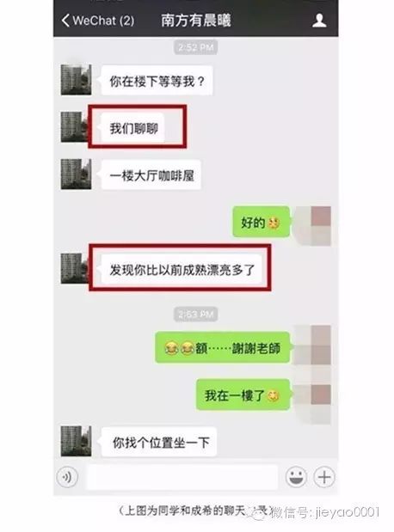
Task: Select the message 发现你比以前成熟漂亮多了
Action: (180, 270)
